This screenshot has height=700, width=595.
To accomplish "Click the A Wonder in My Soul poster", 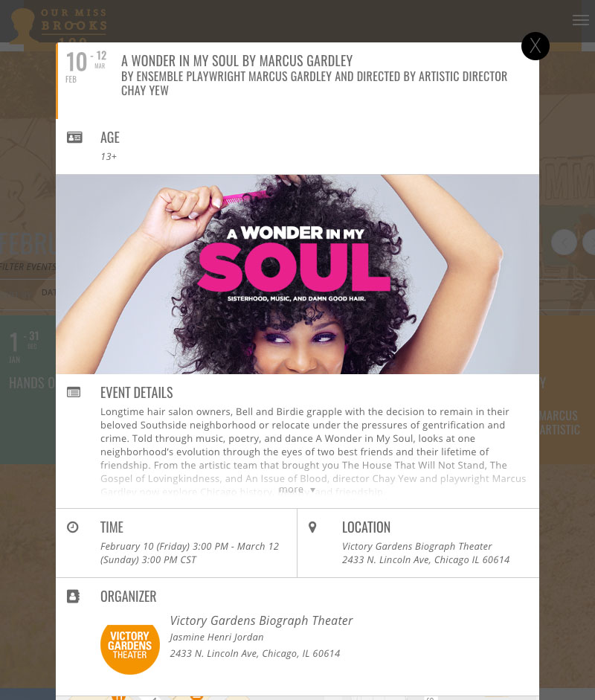I will tap(297, 274).
